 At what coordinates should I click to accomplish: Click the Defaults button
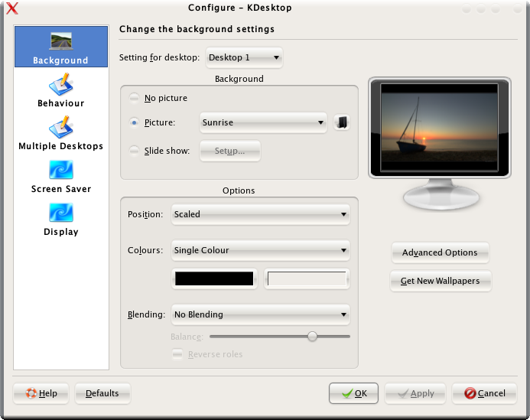tap(102, 393)
